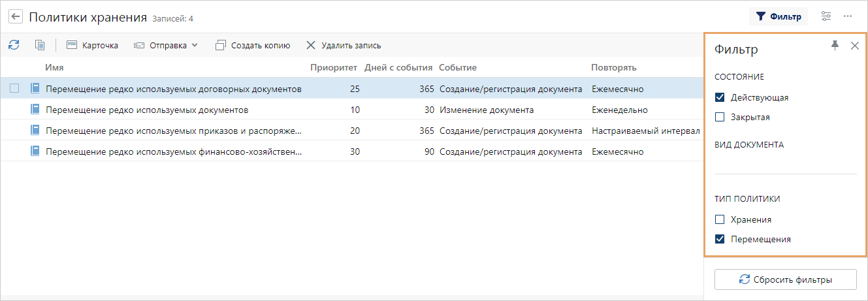Click the document icon of the Приказов и распоряжений row

(35, 131)
